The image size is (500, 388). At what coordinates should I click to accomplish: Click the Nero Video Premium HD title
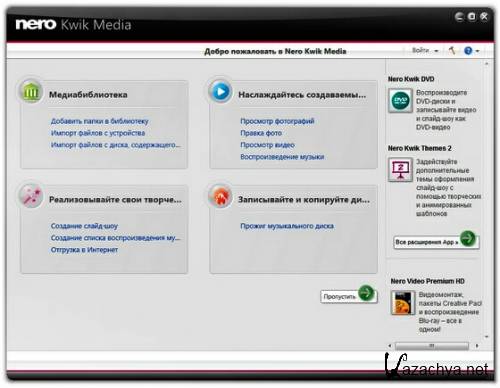tap(427, 281)
